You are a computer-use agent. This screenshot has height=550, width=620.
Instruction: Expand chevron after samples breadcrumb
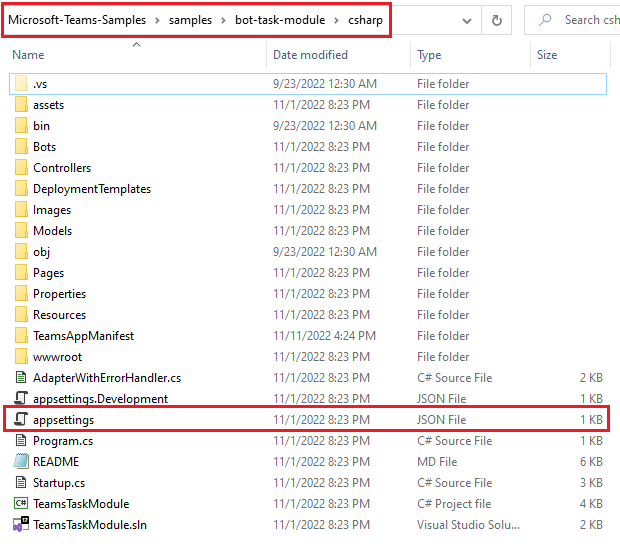(223, 21)
